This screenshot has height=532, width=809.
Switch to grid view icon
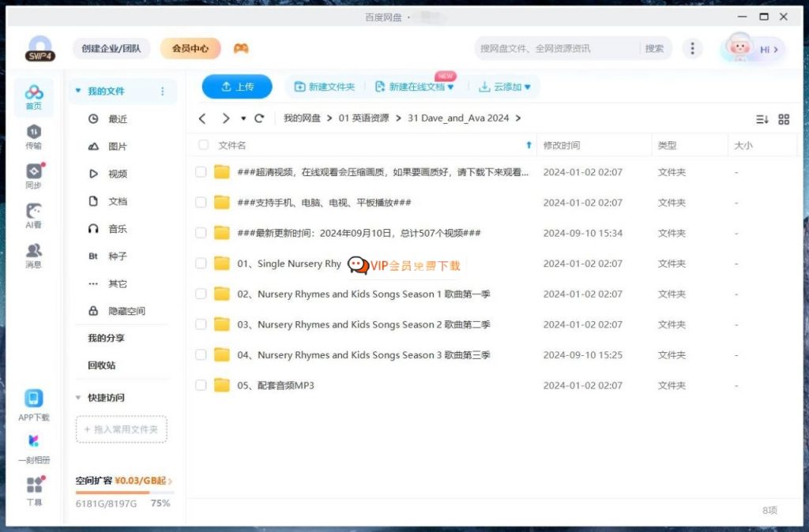784,120
